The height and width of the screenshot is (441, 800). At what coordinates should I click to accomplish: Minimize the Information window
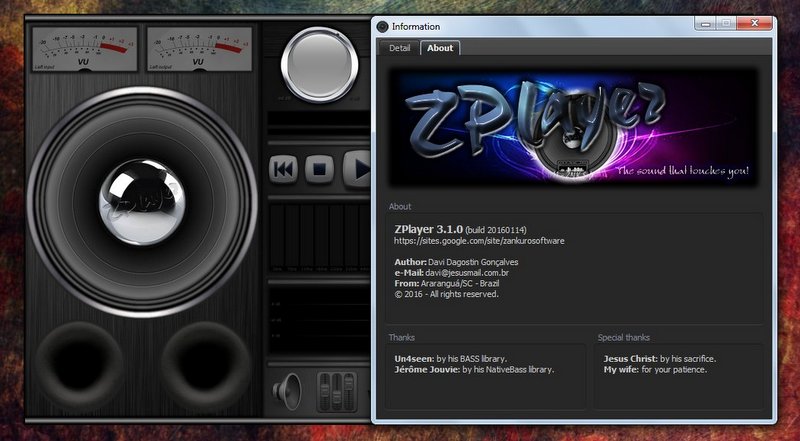coord(706,23)
